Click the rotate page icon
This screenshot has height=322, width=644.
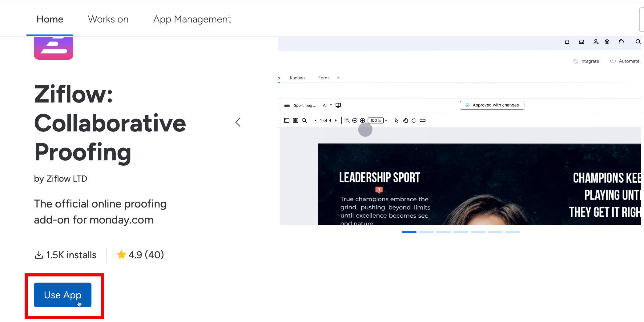coord(414,120)
